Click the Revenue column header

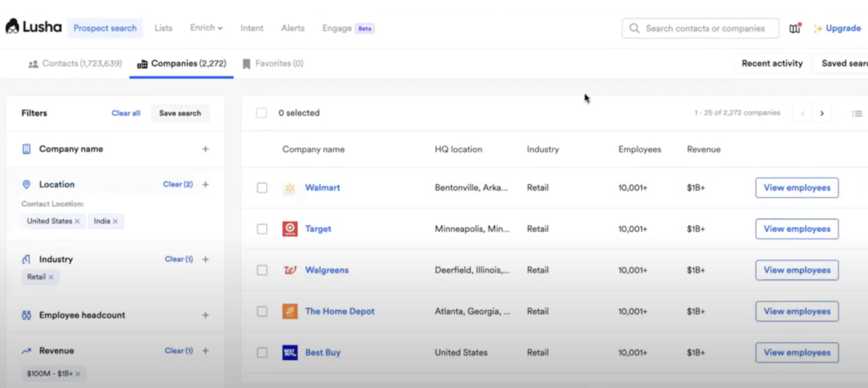(704, 149)
